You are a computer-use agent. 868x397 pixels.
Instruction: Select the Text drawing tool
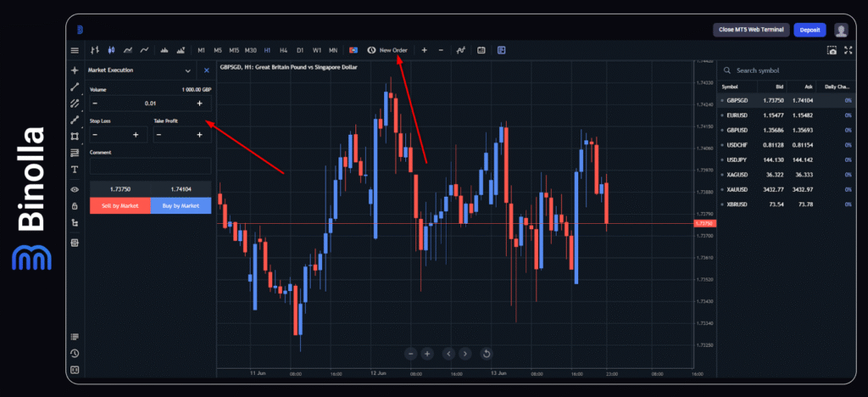point(75,170)
